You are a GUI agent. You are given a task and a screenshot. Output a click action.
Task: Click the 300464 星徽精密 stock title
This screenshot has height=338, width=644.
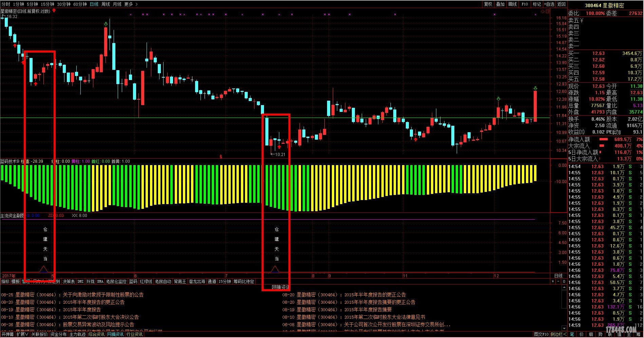click(604, 5)
